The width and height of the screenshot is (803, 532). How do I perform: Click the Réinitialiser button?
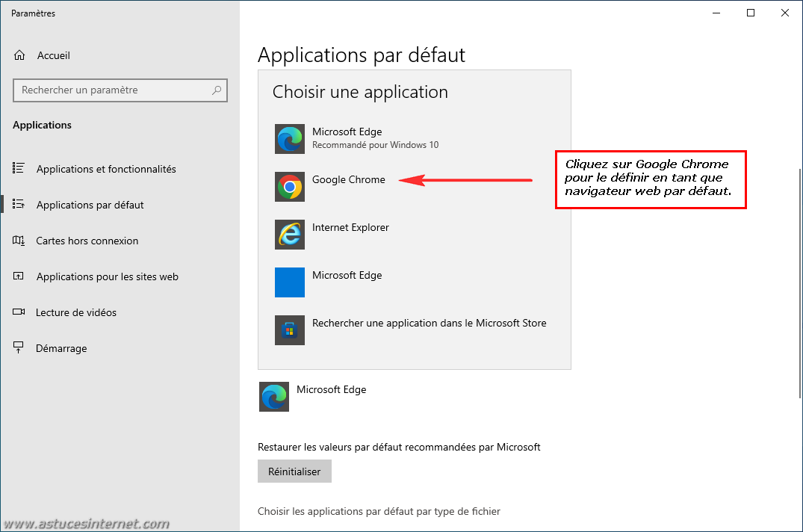tap(294, 471)
